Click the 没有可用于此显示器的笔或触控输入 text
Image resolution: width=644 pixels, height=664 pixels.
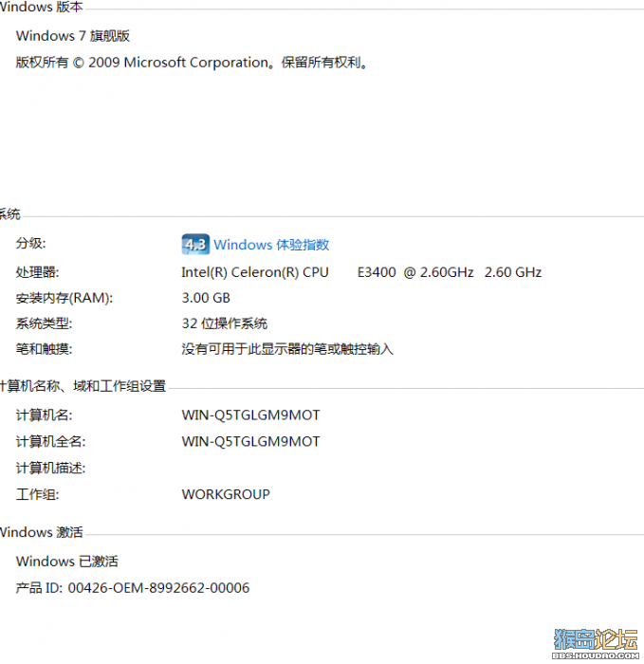287,349
